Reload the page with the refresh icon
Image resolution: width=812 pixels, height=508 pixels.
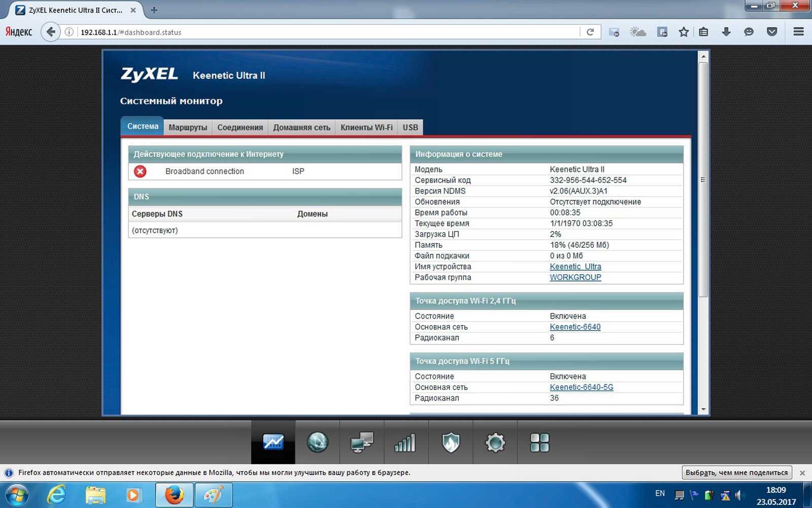coord(590,32)
